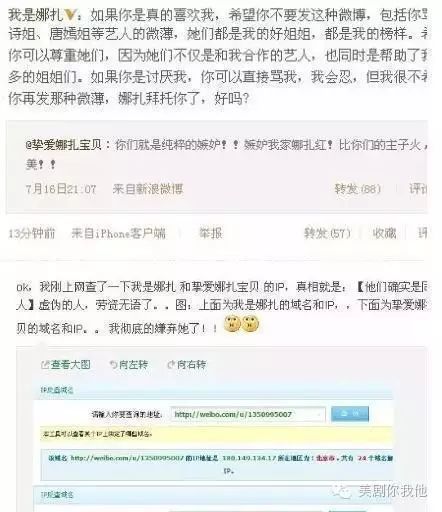The image size is (442, 512).
Task: Rotate image with 向左转
Action: tap(129, 365)
